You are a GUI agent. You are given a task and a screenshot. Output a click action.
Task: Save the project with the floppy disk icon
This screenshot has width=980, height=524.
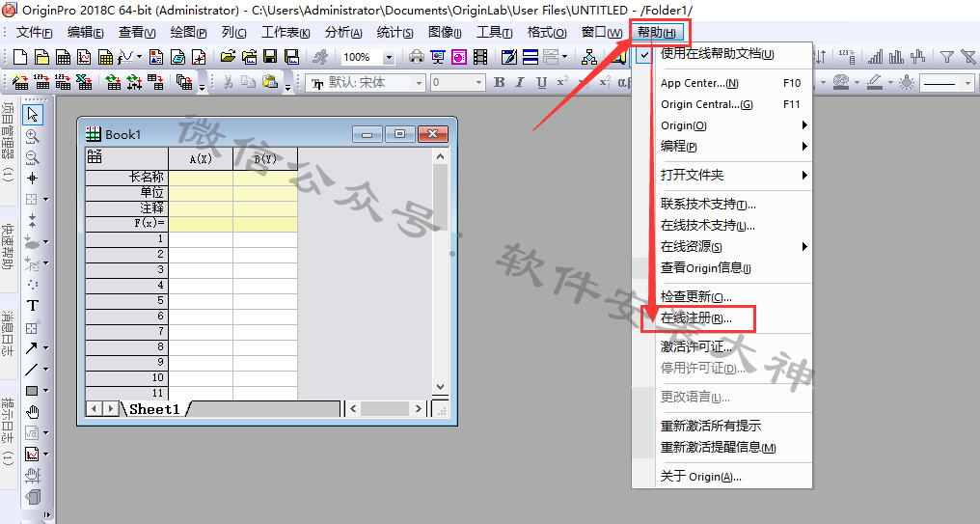[270, 58]
